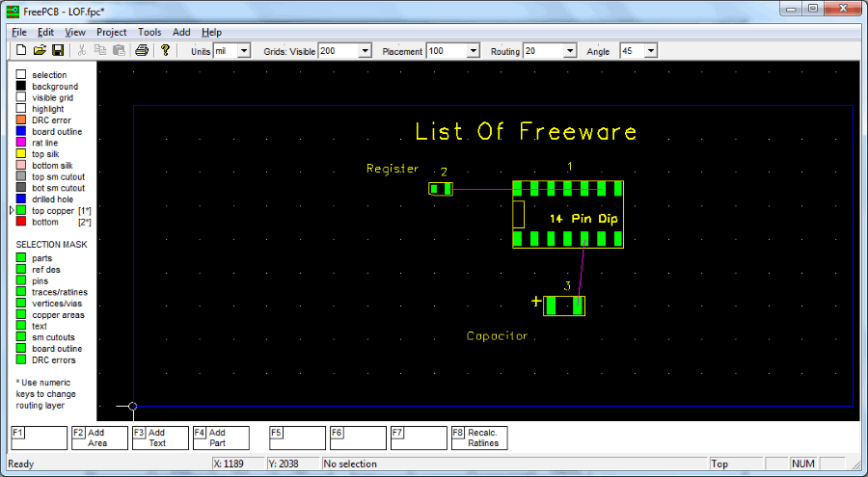Click the FreePCB application icon in the title bar
The image size is (868, 477).
(13, 11)
